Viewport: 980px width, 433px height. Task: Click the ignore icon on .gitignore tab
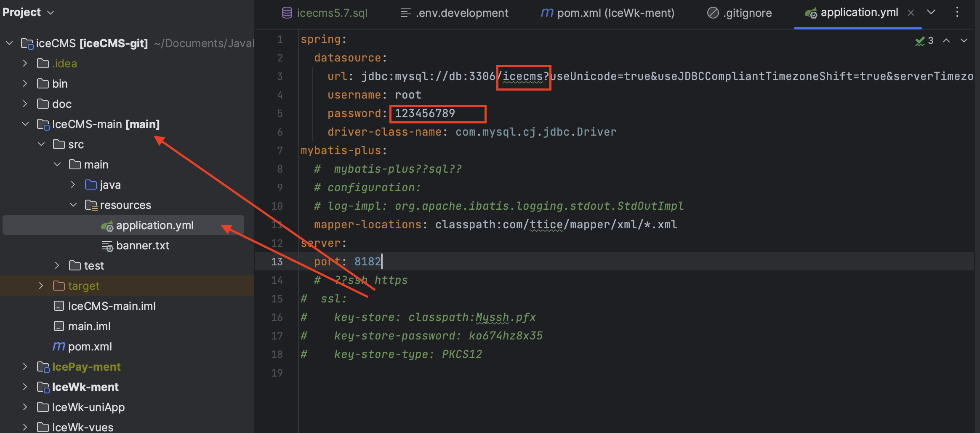pyautogui.click(x=713, y=13)
